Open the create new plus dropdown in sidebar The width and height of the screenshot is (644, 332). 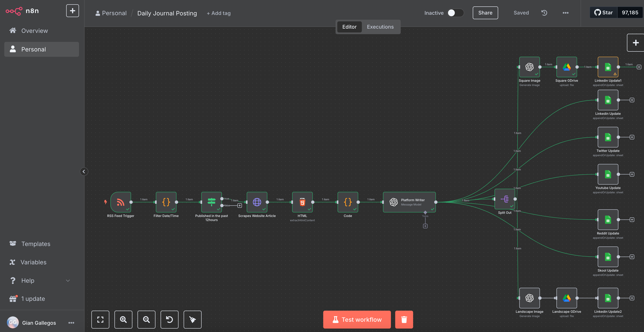click(x=72, y=11)
